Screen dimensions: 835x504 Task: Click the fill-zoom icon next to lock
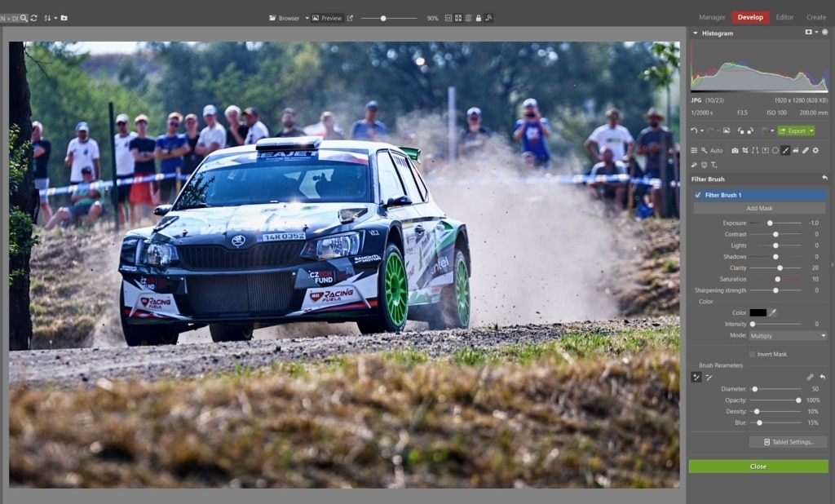coord(468,18)
